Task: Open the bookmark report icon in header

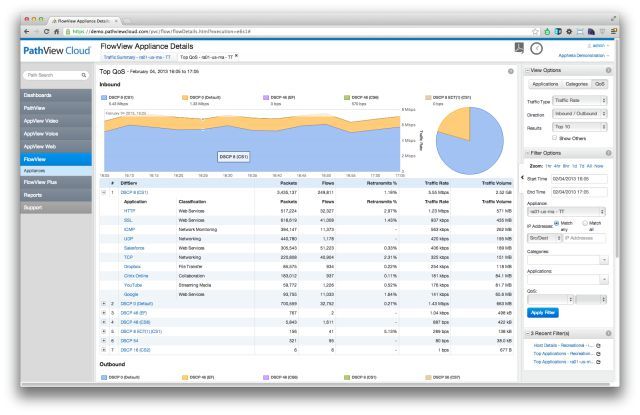Action: 519,48
